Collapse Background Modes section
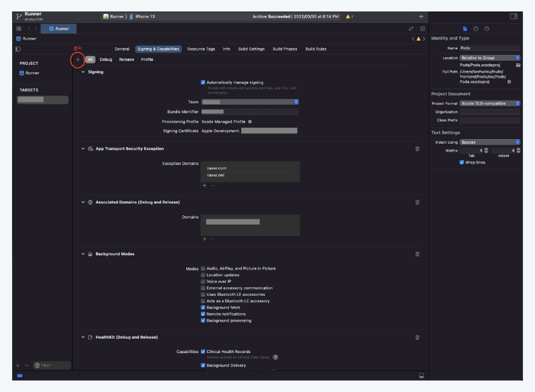 (83, 254)
